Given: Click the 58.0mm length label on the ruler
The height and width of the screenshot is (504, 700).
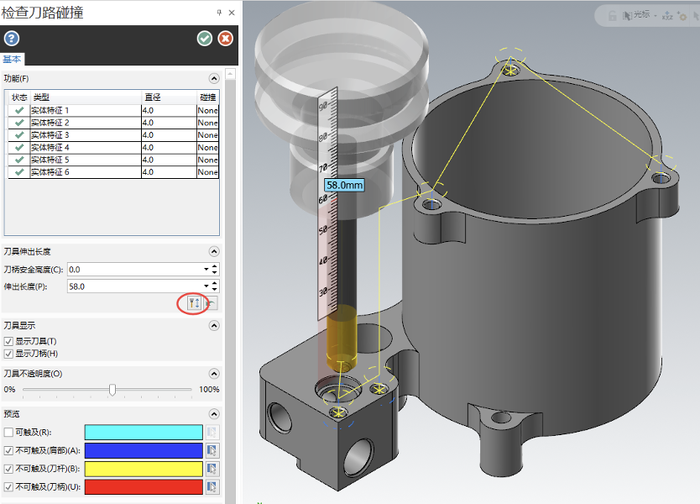Looking at the screenshot, I should click(344, 185).
